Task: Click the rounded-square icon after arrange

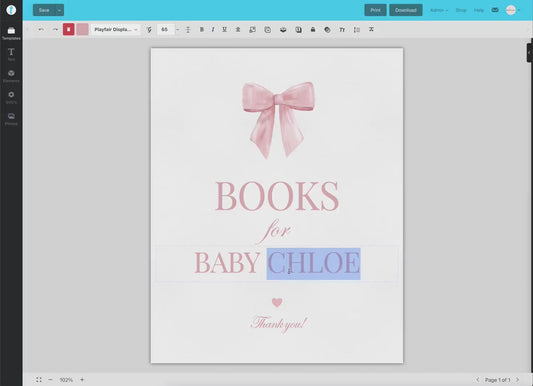Action: coord(268,30)
